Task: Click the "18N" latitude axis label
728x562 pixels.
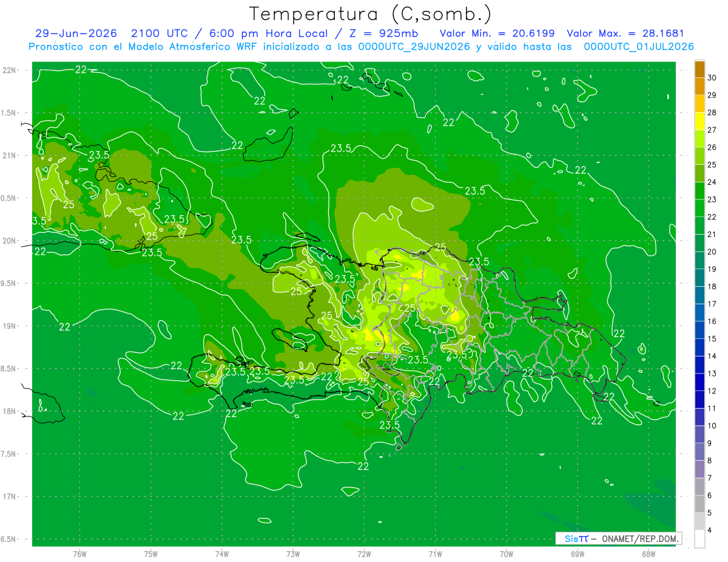Action: (x=9, y=411)
